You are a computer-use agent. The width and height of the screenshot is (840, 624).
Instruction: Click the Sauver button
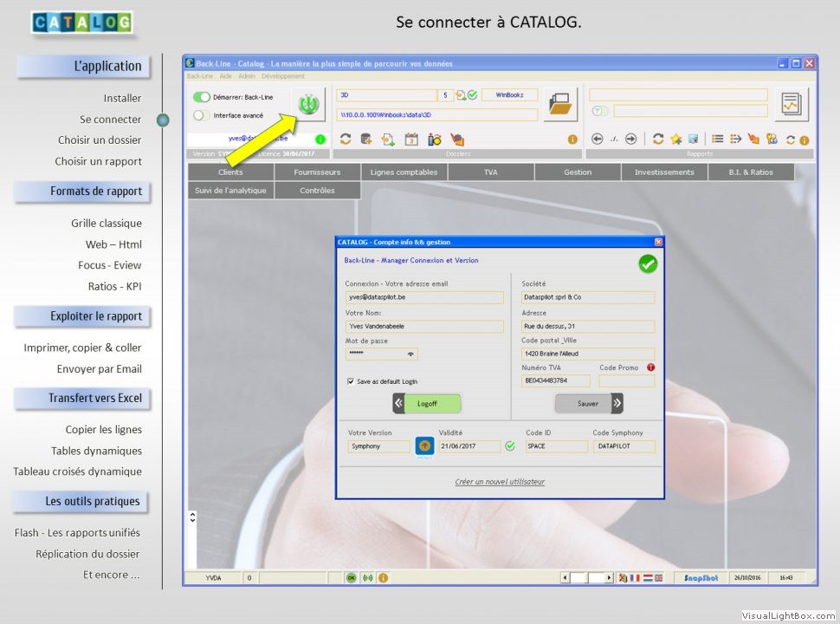(x=588, y=404)
